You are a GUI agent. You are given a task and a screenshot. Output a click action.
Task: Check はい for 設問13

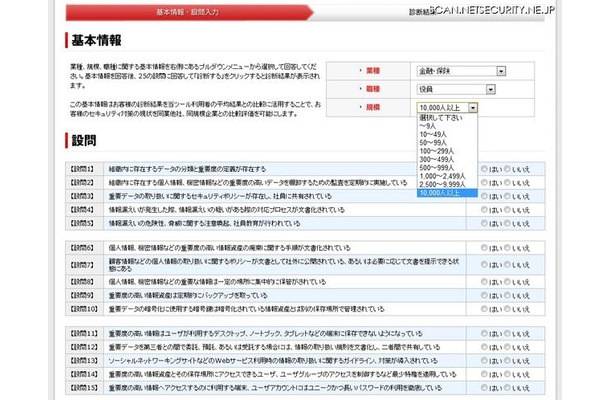point(484,361)
